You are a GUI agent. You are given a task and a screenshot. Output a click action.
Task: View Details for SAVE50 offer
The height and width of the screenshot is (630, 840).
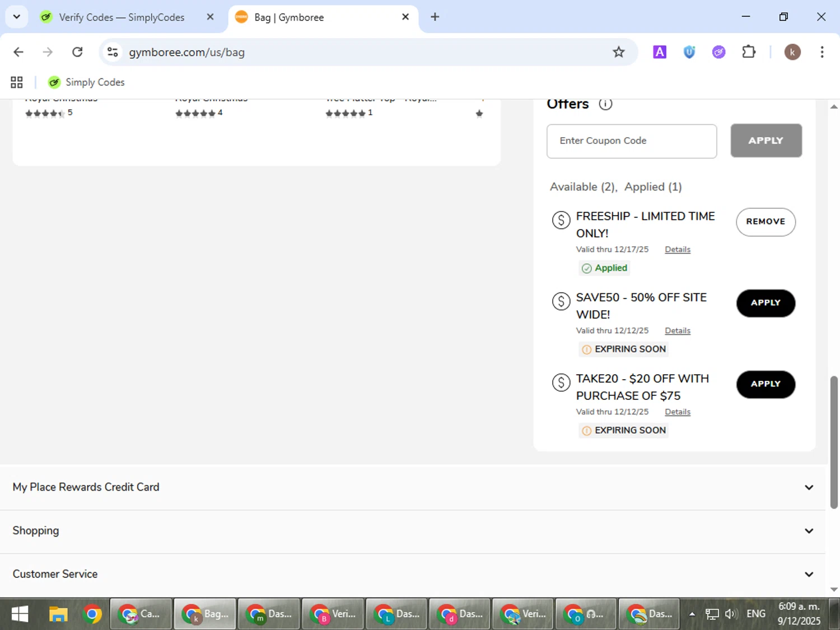[678, 331]
